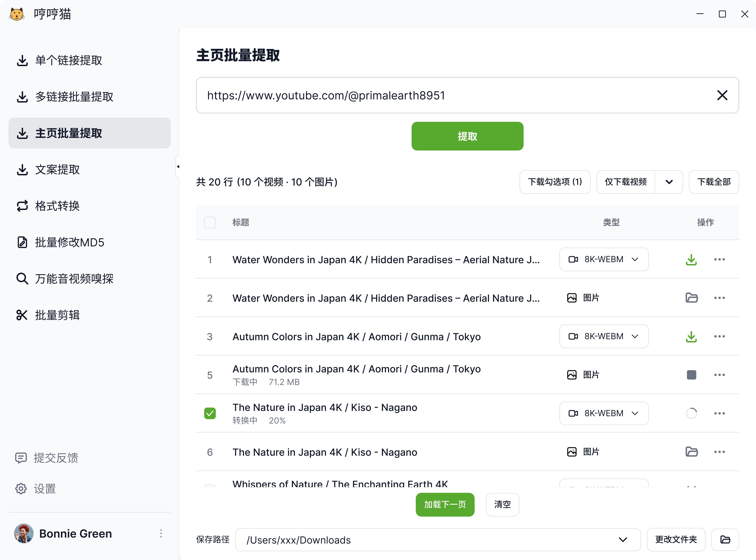Uncheck The Nature in Japan converting row
This screenshot has height=560, width=756.
point(210,413)
